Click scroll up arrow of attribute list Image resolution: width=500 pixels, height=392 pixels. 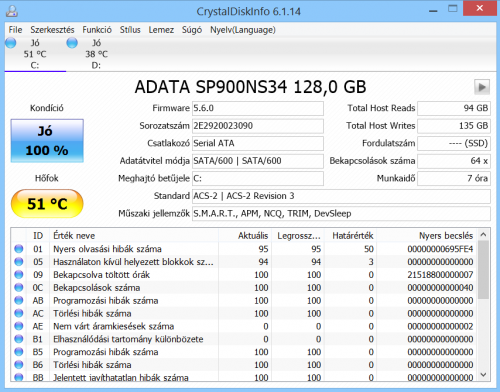pos(483,235)
